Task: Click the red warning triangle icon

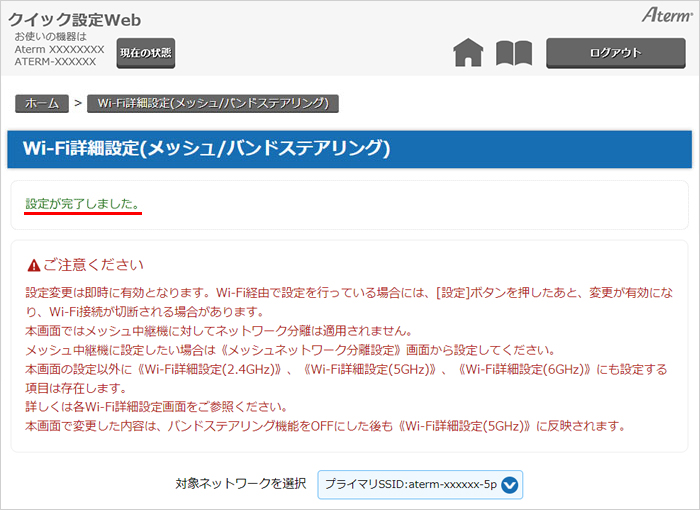Action: (34, 265)
